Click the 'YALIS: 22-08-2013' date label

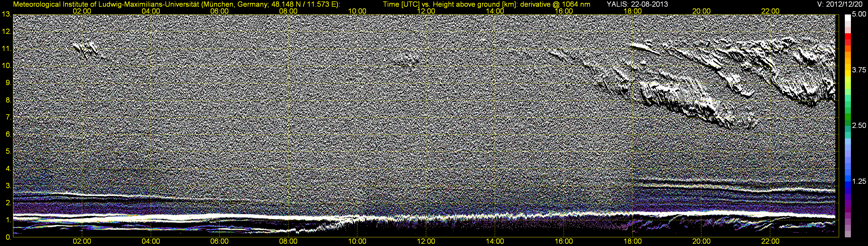[637, 4]
